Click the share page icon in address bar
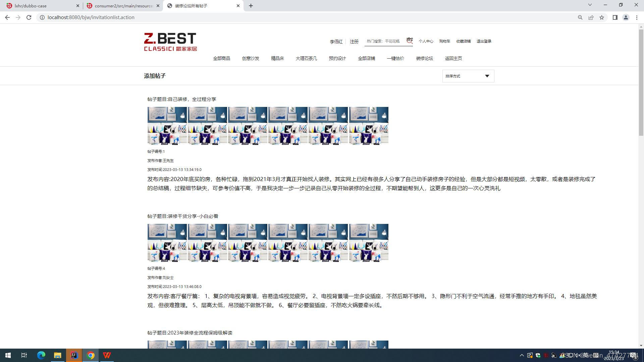 [x=591, y=17]
